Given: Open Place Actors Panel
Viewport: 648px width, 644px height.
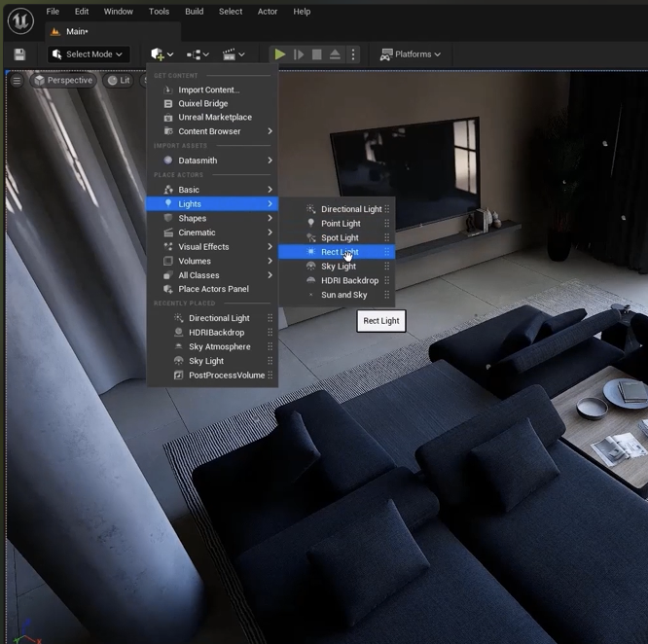Looking at the screenshot, I should [x=212, y=289].
